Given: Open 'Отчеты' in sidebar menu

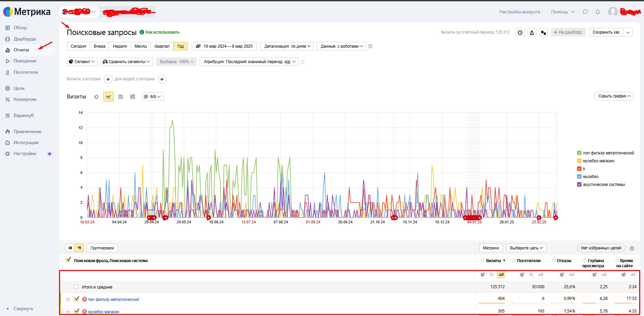Looking at the screenshot, I should coord(21,50).
